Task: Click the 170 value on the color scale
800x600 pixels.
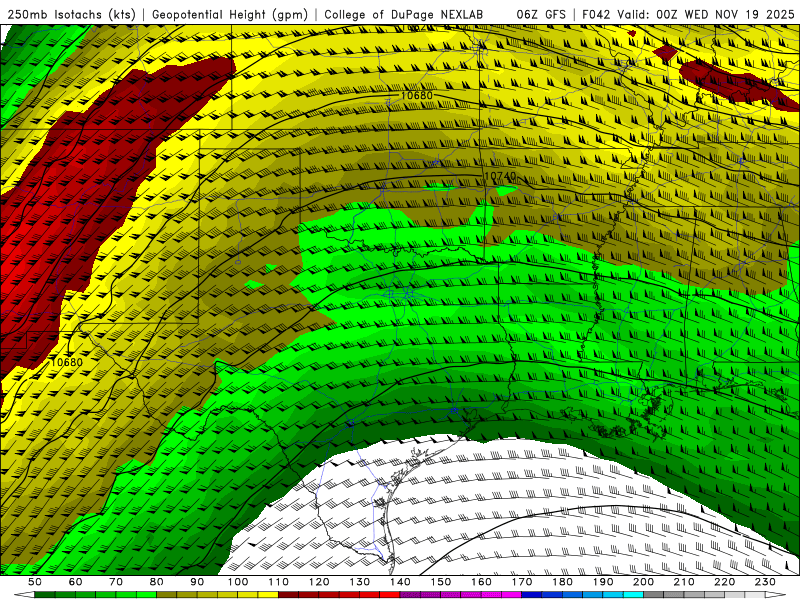Action: (x=522, y=582)
